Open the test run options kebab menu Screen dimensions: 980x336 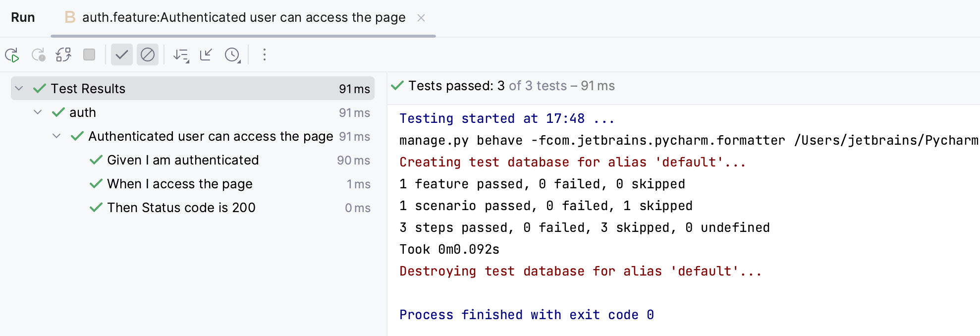pyautogui.click(x=265, y=55)
